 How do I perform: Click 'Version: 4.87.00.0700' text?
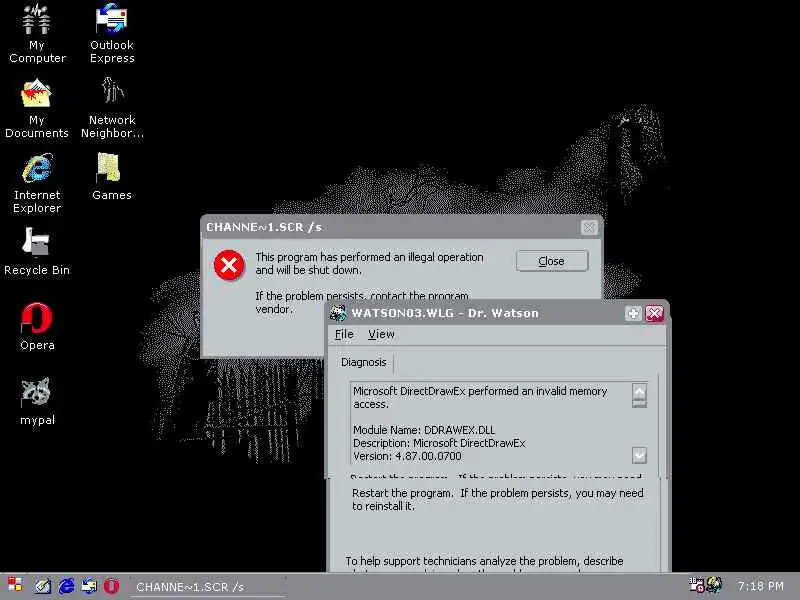tap(407, 456)
